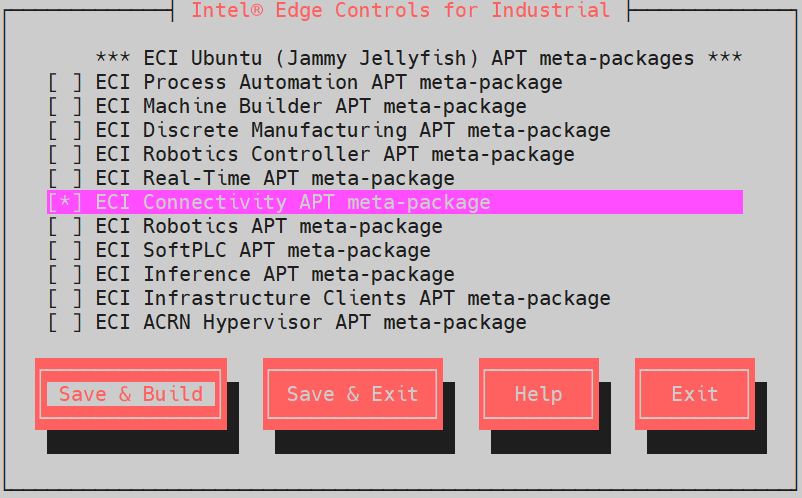Select the ECI Ubuntu Jammy Jellyfish header text
Viewport: 802px width, 498px height.
[419, 58]
